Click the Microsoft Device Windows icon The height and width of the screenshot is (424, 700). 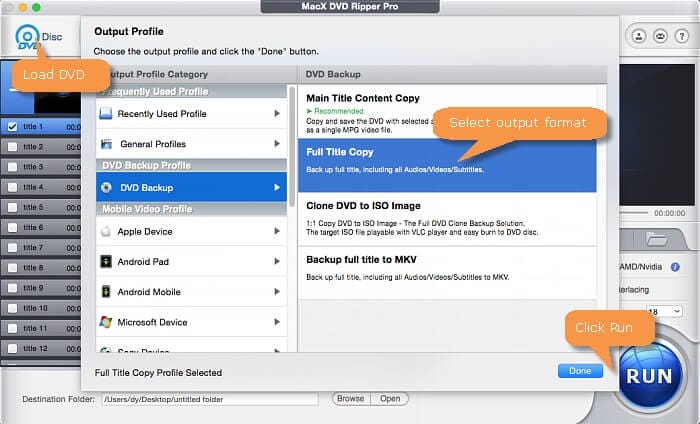106,322
